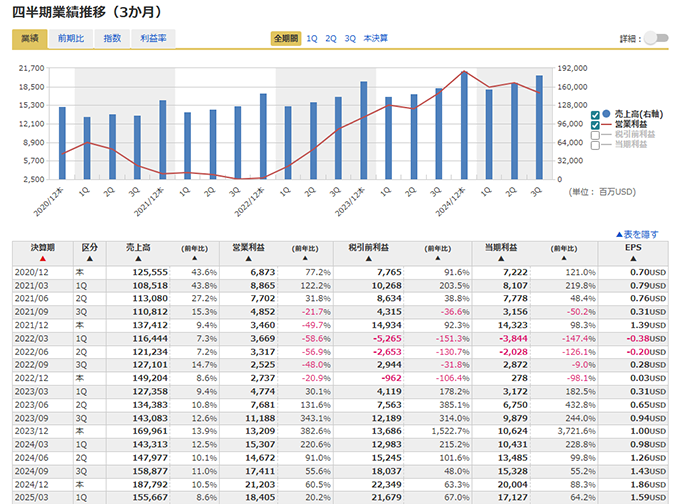Uncheck 売上高(右軸) chart series
This screenshot has width=680, height=504.
(595, 114)
